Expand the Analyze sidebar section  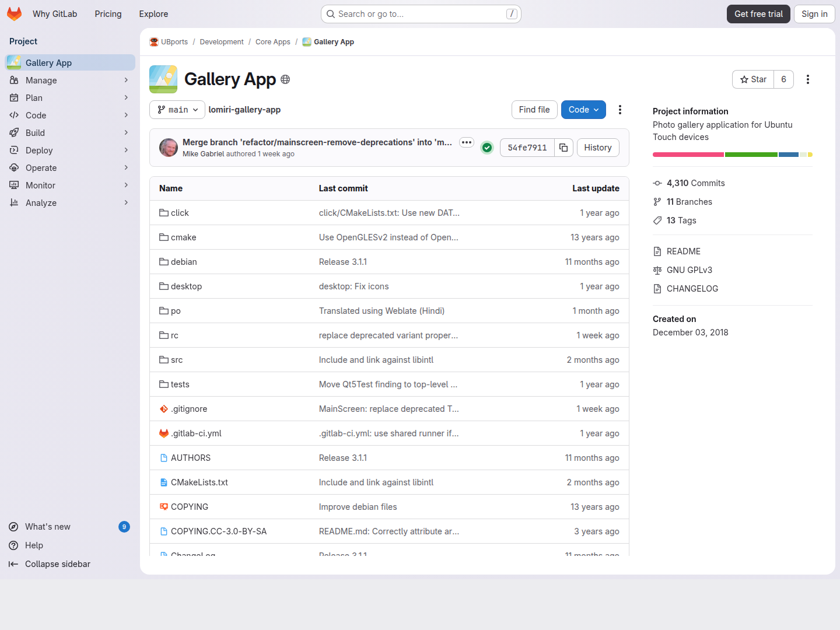coord(70,203)
